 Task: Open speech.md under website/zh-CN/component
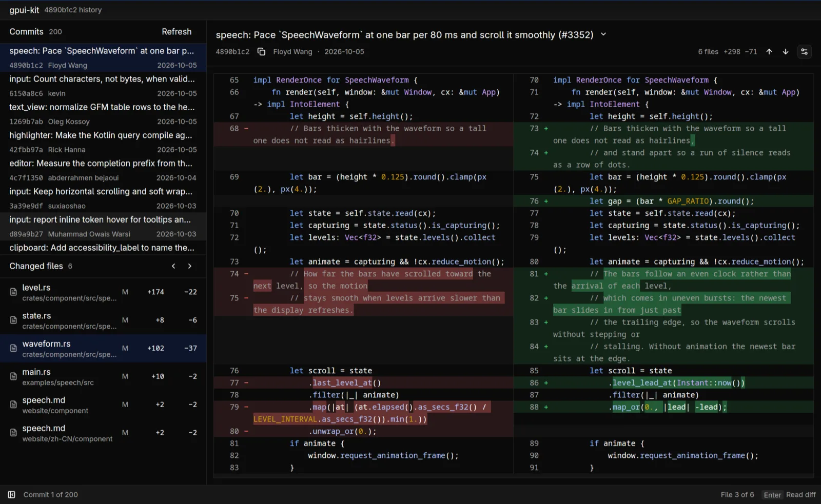coord(103,433)
